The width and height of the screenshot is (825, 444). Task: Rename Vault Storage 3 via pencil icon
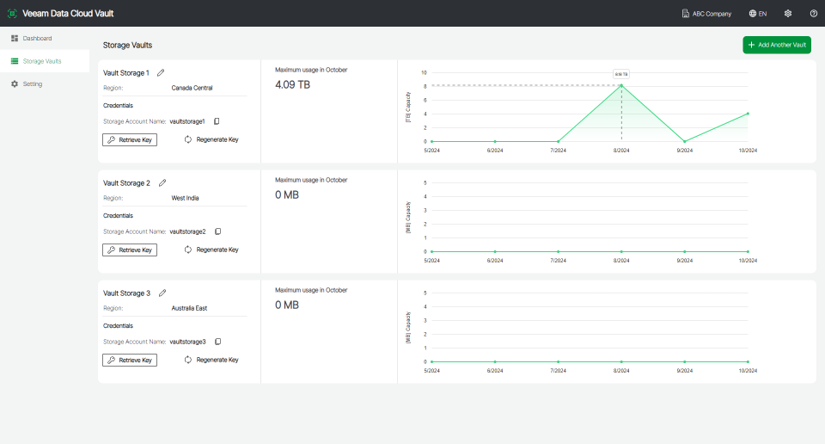coord(162,293)
